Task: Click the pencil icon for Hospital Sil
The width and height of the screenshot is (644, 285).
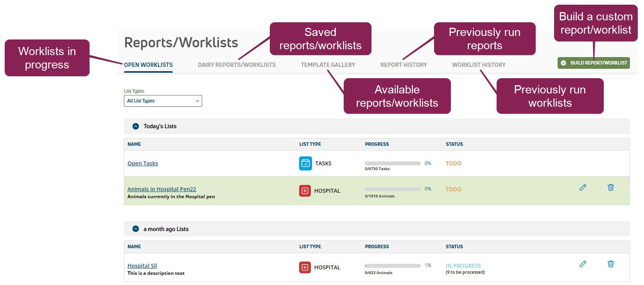Action: [583, 264]
